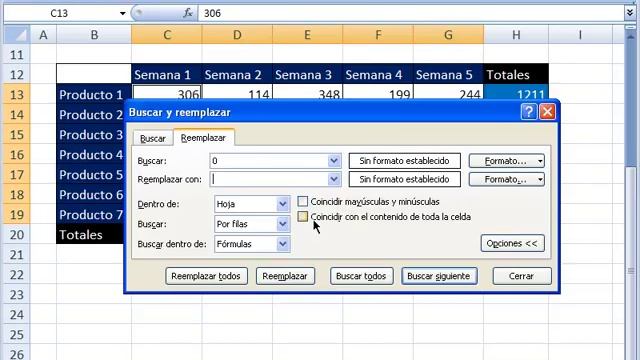640x360 pixels.
Task: Click the Buscar siguiente button
Action: [x=439, y=276]
